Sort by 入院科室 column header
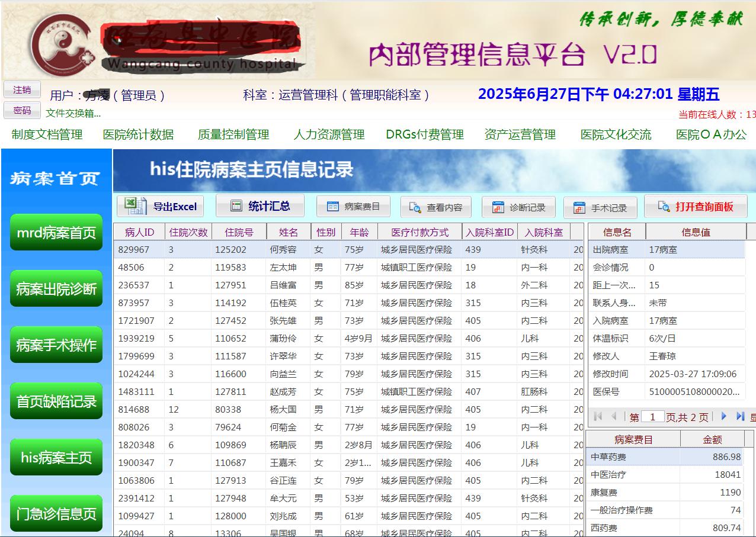Viewport: 756px width, 537px height. pyautogui.click(x=544, y=232)
